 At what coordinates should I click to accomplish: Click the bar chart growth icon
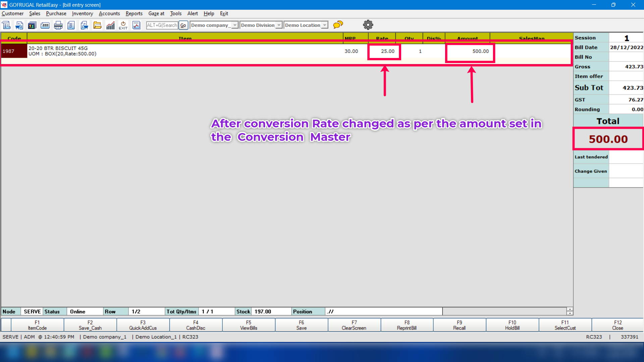point(110,25)
